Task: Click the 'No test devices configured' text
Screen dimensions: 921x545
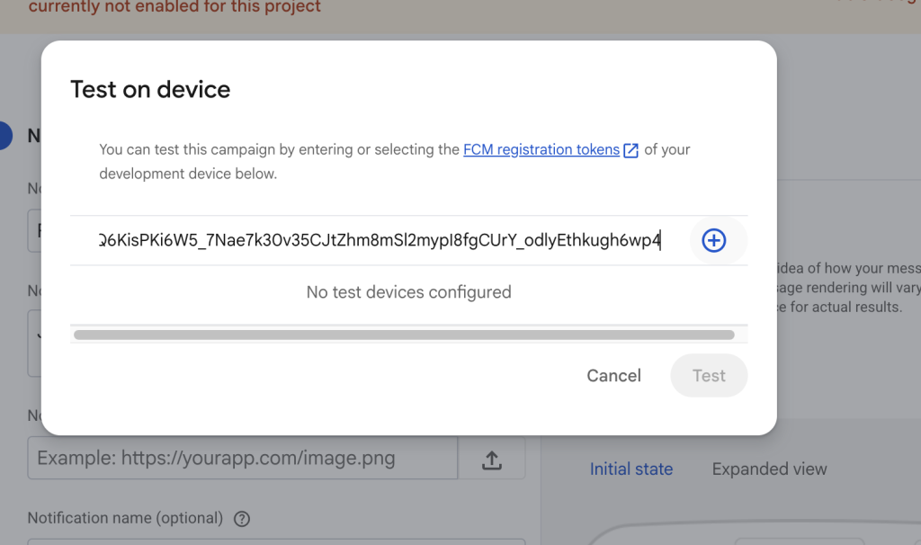Action: pyautogui.click(x=409, y=292)
